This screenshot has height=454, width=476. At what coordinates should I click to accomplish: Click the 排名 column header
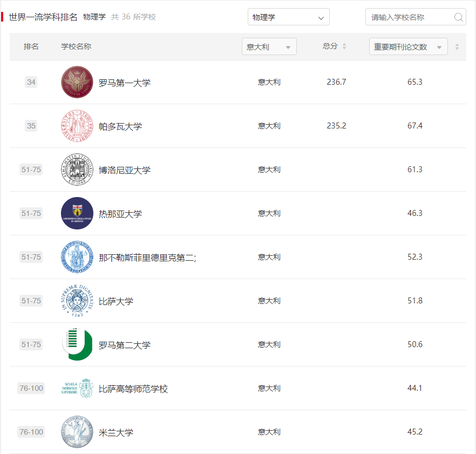(x=31, y=46)
